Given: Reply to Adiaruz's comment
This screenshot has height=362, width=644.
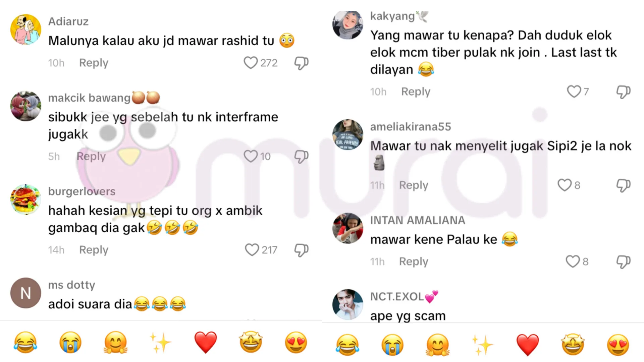Looking at the screenshot, I should pyautogui.click(x=94, y=63).
